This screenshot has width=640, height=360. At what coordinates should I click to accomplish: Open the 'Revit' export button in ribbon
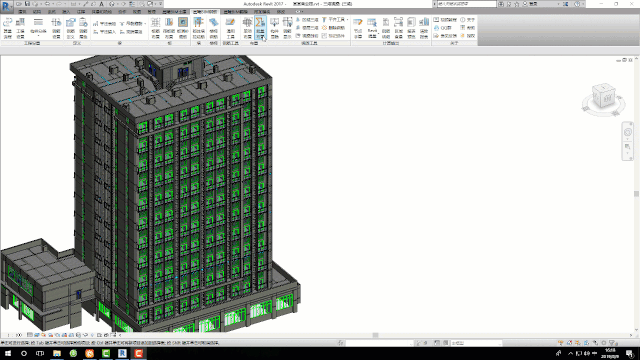(372, 28)
